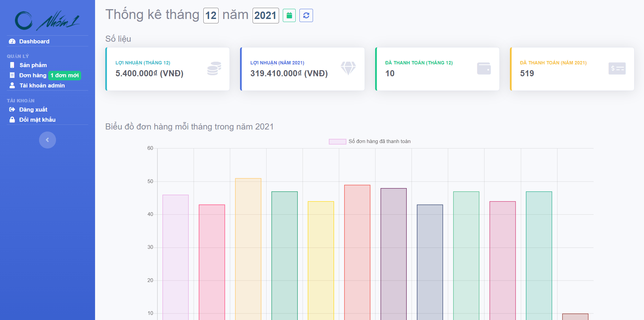Click the green 1 đơn mới badge

65,75
